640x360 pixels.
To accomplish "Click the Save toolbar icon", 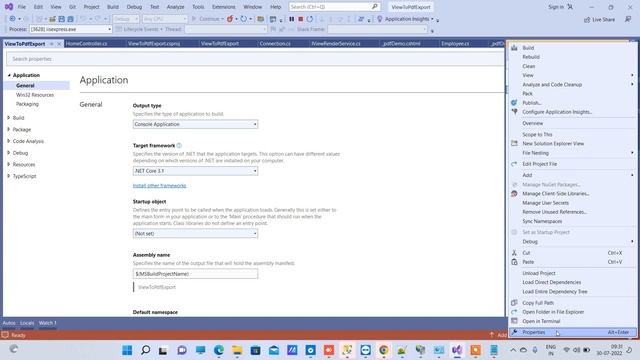I will click(x=61, y=19).
